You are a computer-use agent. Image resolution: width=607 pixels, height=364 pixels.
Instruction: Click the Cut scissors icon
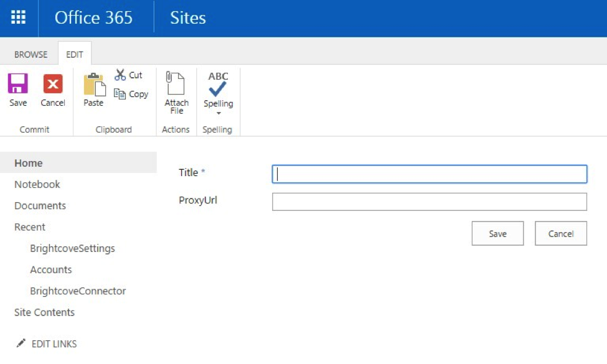(121, 75)
